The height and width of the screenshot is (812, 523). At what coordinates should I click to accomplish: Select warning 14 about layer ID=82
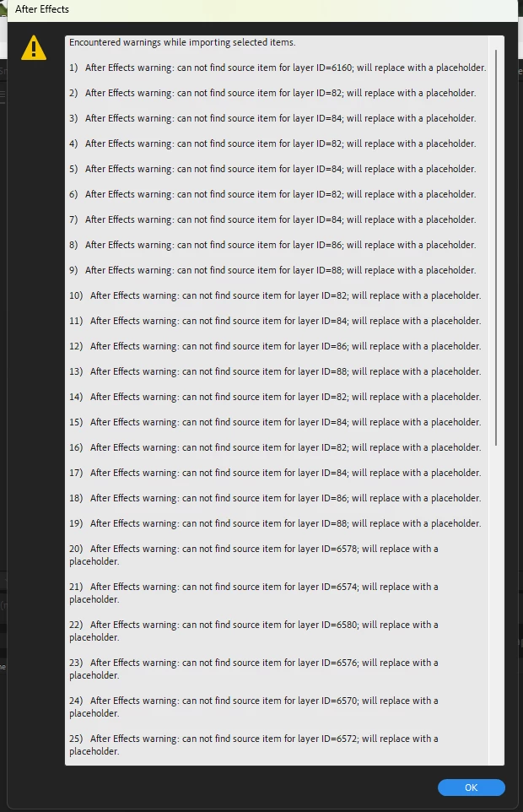point(275,398)
